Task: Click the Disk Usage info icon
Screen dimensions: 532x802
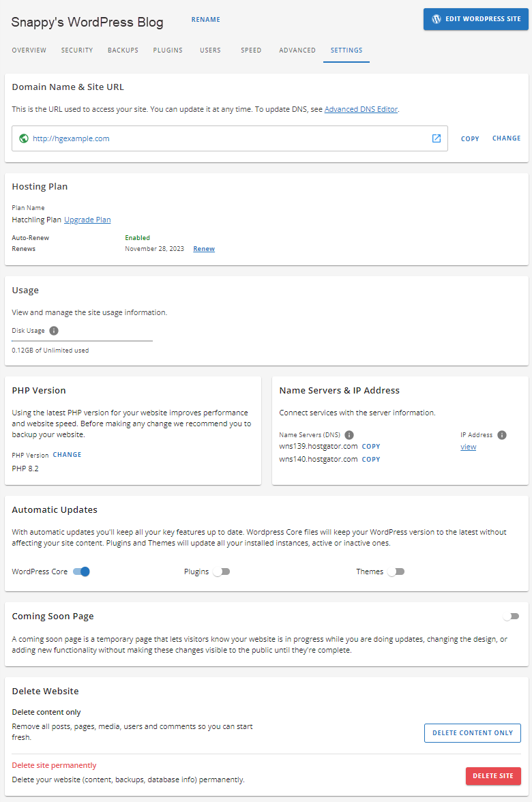Action: coord(55,330)
